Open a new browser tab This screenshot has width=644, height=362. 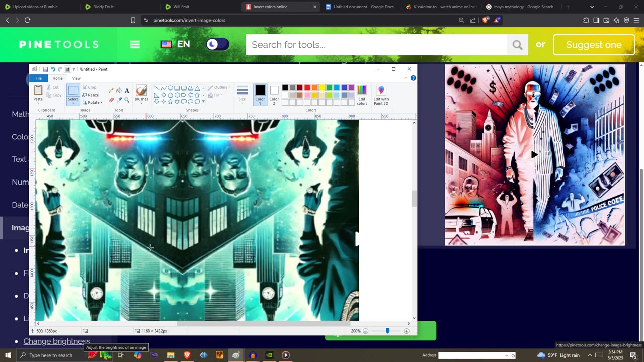click(568, 7)
